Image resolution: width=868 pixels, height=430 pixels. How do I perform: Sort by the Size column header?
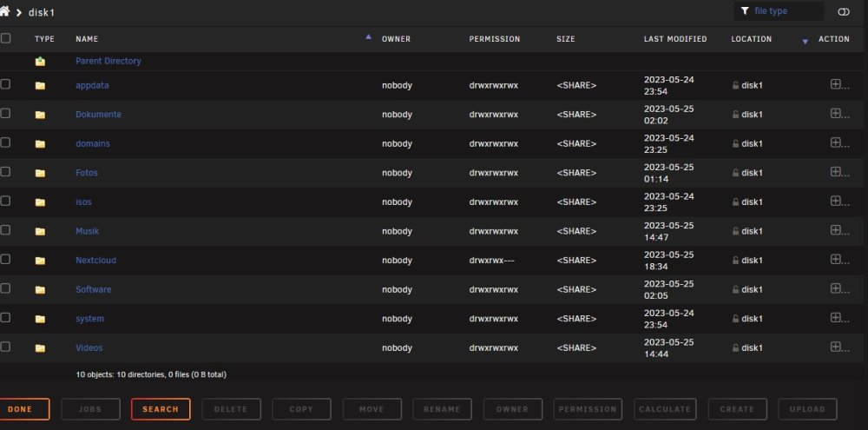(566, 39)
